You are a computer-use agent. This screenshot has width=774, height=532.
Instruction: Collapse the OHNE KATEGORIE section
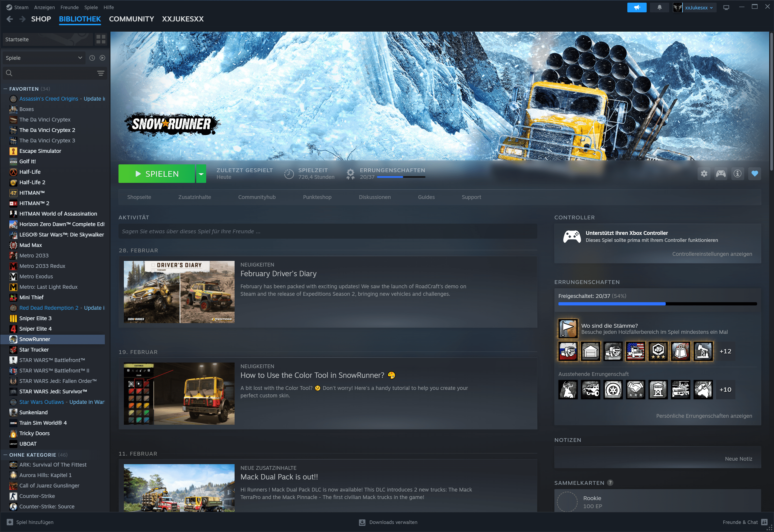[5, 455]
